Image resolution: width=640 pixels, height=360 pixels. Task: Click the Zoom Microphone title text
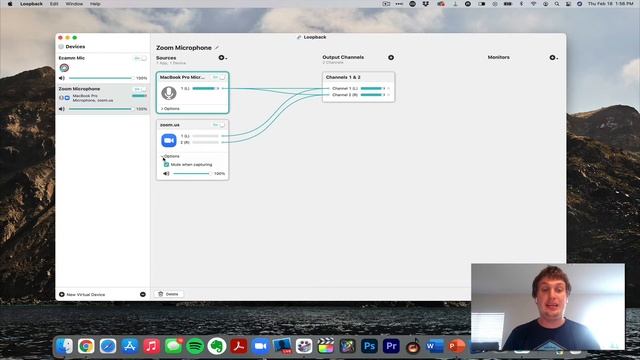coord(184,48)
